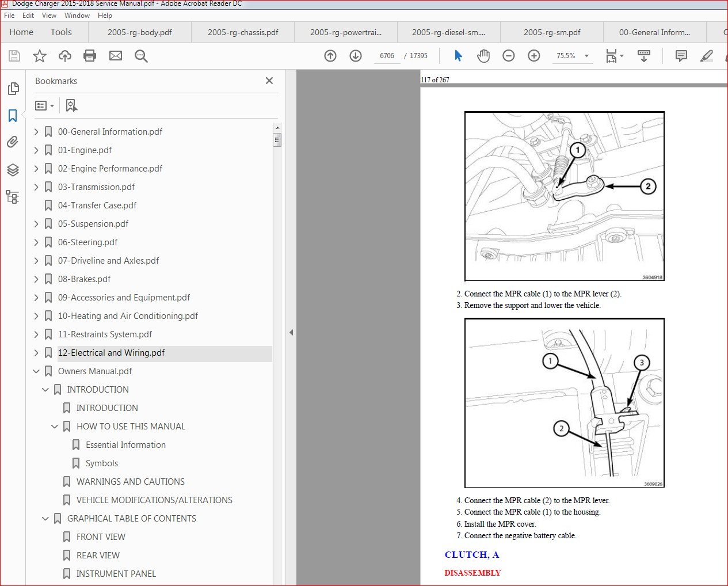Image resolution: width=728 pixels, height=586 pixels.
Task: Expand 03-Transmission.pdf bookmark
Action: point(36,187)
